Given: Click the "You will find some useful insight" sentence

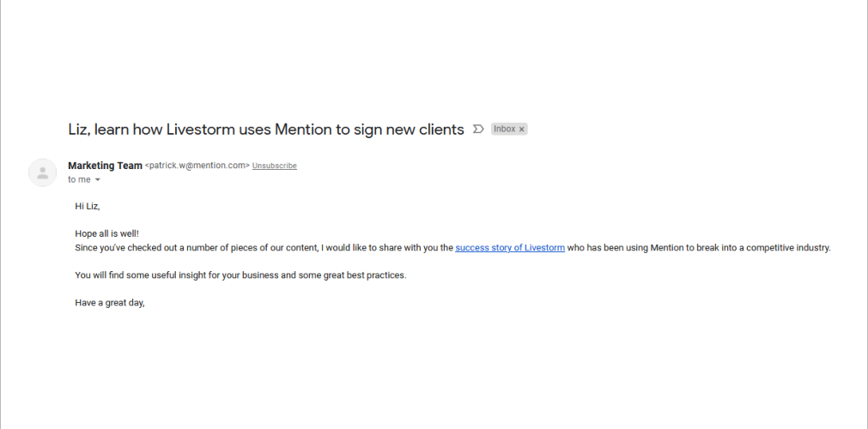Looking at the screenshot, I should (240, 275).
